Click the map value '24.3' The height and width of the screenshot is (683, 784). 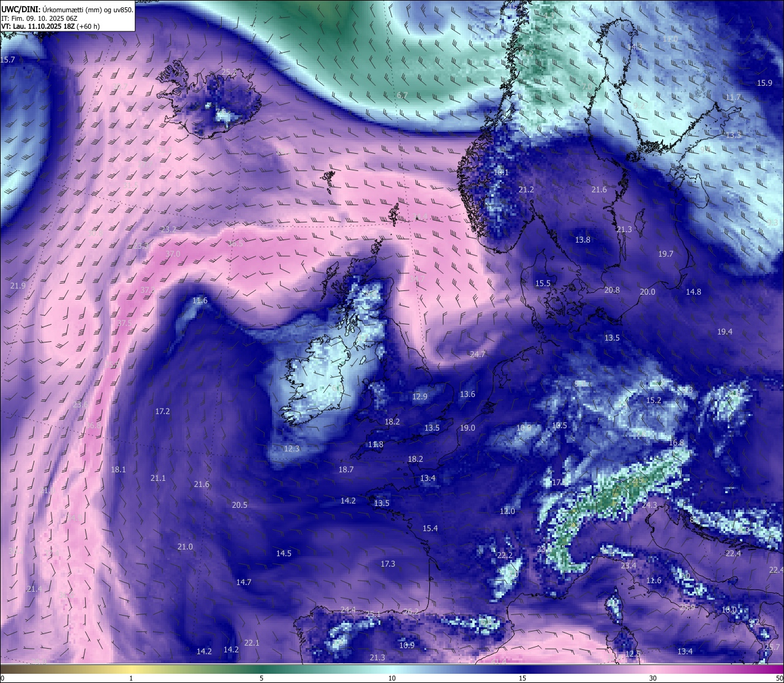(x=649, y=505)
